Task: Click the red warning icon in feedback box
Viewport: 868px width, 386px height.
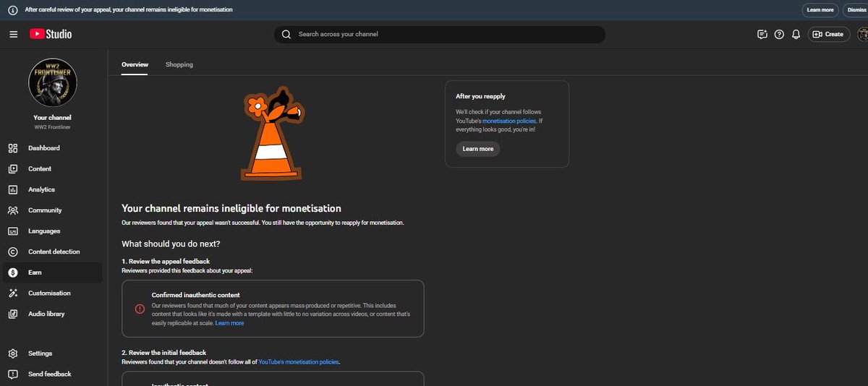Action: (x=140, y=309)
